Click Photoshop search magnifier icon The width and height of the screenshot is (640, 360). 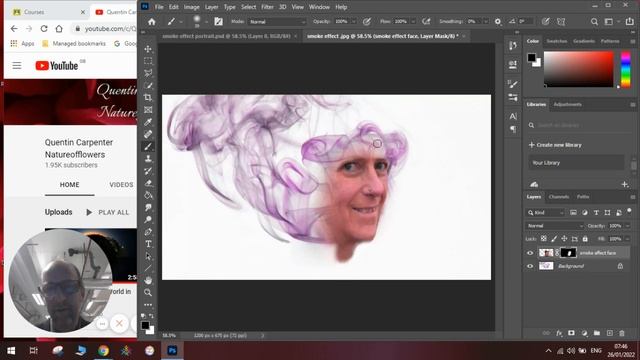[x=594, y=22]
